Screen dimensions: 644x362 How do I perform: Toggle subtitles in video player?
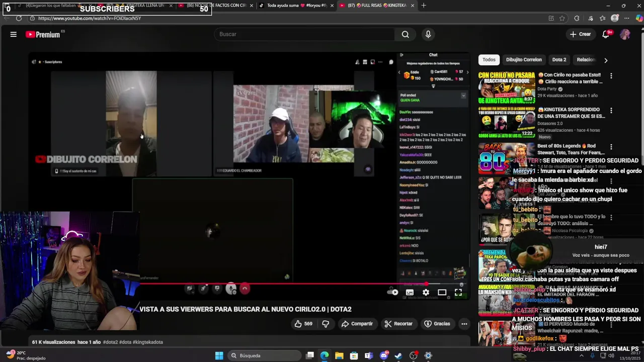tap(410, 292)
